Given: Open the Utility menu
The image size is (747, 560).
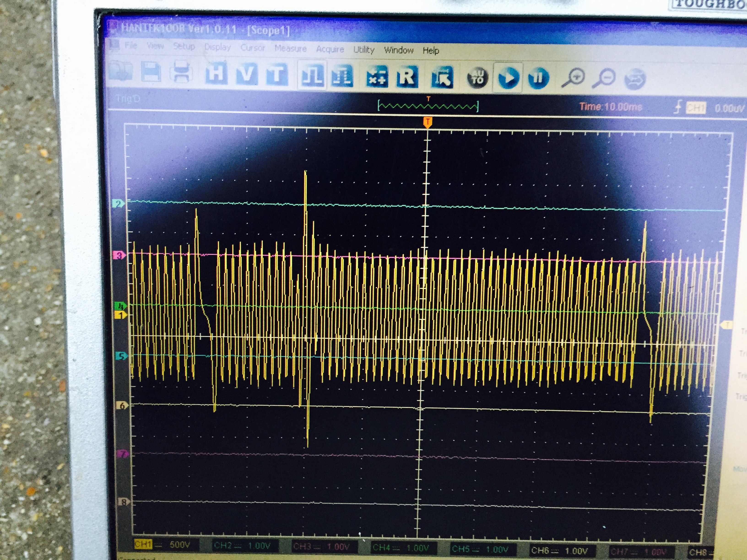Looking at the screenshot, I should pos(364,50).
